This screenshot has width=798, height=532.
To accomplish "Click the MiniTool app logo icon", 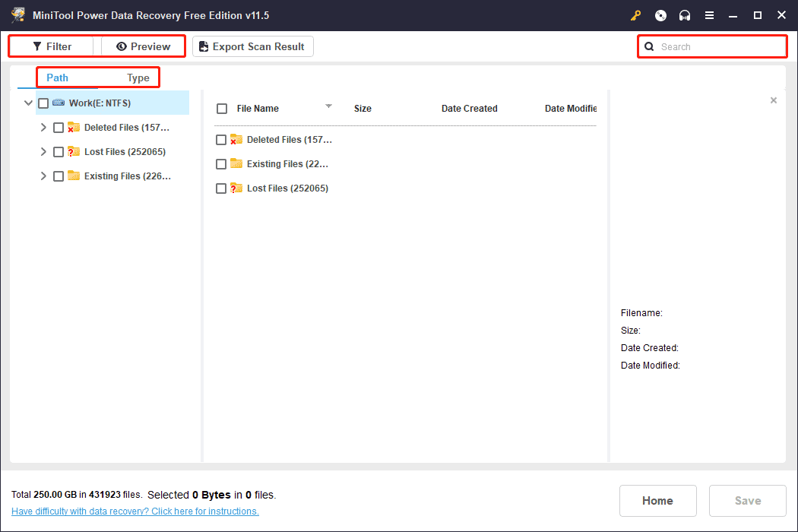I will coord(17,14).
